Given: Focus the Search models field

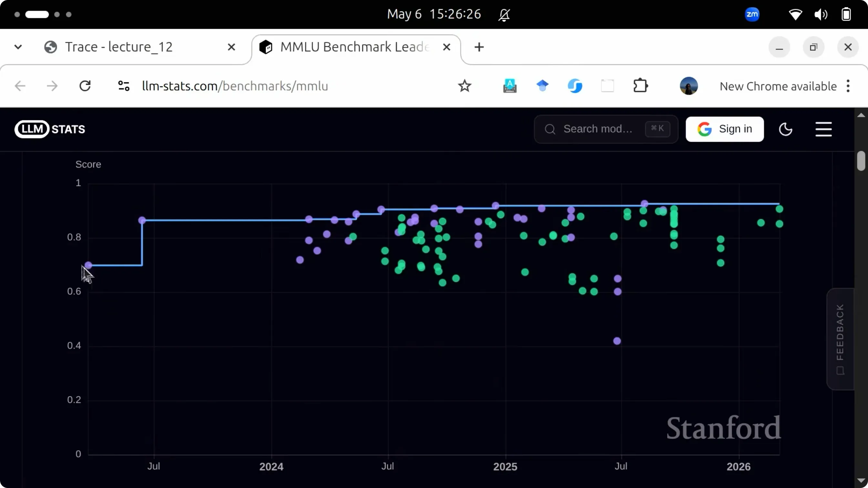Looking at the screenshot, I should [x=606, y=129].
